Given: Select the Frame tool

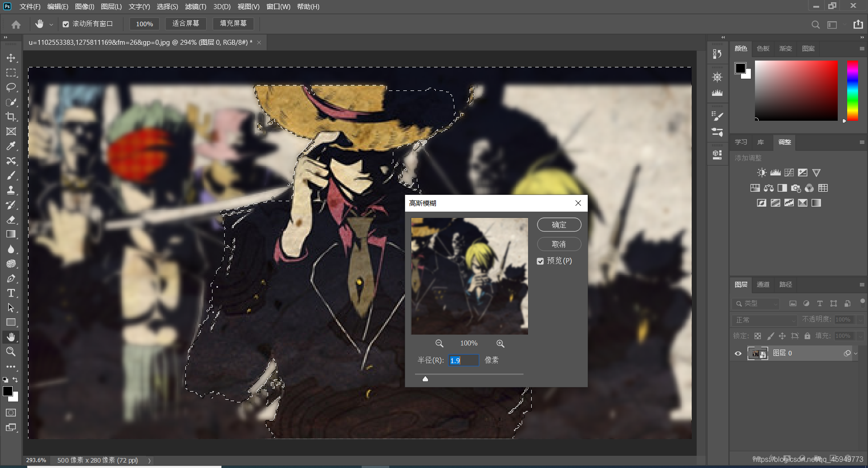Looking at the screenshot, I should tap(11, 132).
